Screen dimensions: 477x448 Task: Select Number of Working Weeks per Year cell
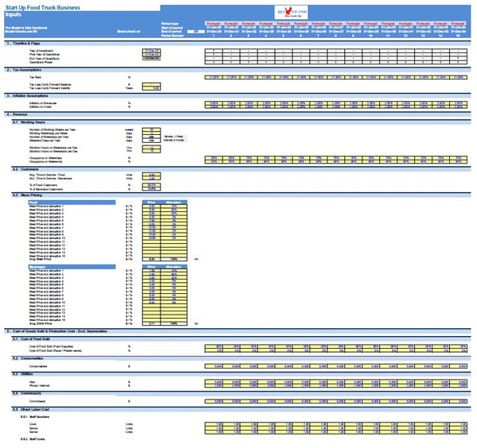tap(152, 129)
